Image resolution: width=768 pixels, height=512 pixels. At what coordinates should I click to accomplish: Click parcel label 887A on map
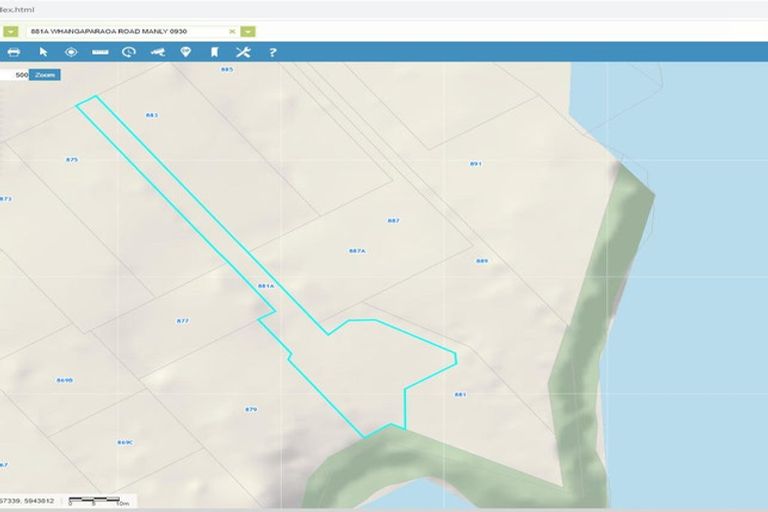pos(357,251)
